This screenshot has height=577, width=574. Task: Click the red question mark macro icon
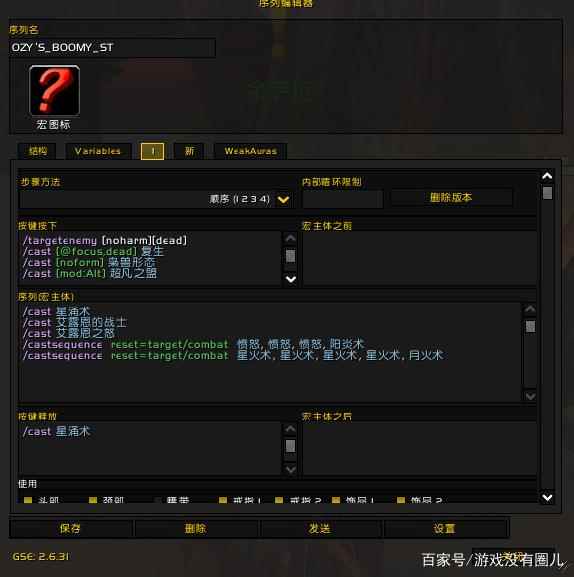[x=54, y=91]
